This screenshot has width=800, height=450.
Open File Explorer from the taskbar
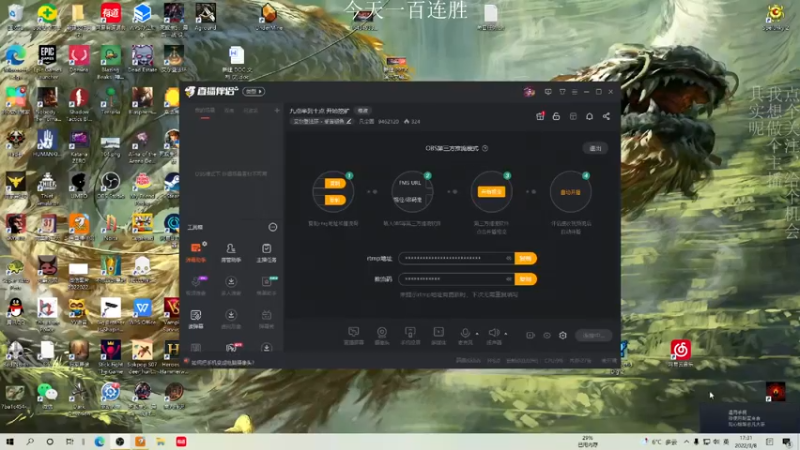(x=161, y=441)
